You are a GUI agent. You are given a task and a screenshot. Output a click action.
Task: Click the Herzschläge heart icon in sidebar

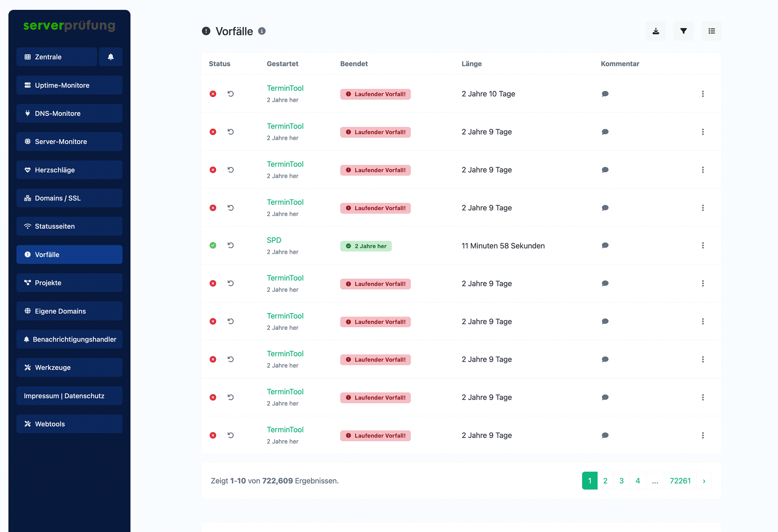pyautogui.click(x=27, y=170)
